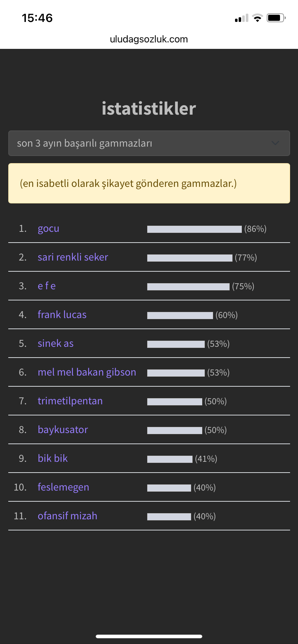This screenshot has width=298, height=644.
Task: Open the 'feslemegen' user page
Action: (x=63, y=487)
